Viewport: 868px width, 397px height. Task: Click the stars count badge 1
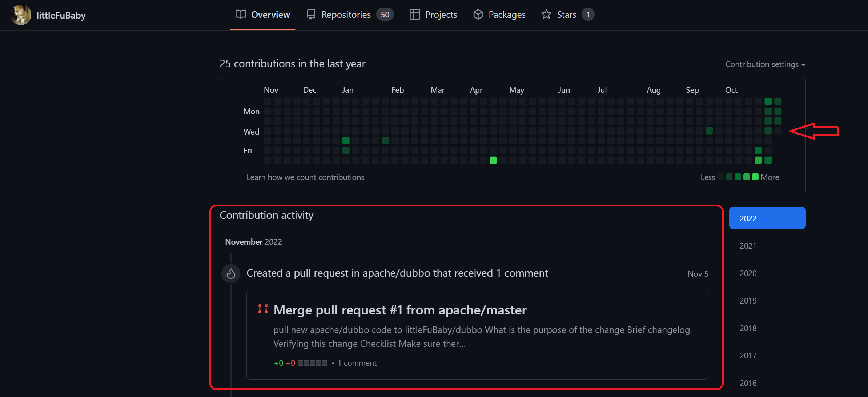point(588,15)
